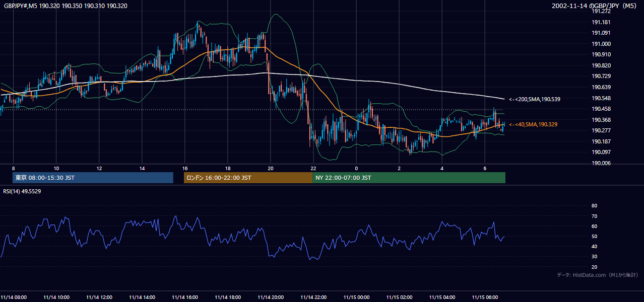Click the 11/14 20:00 time axis label

[x=271, y=297]
